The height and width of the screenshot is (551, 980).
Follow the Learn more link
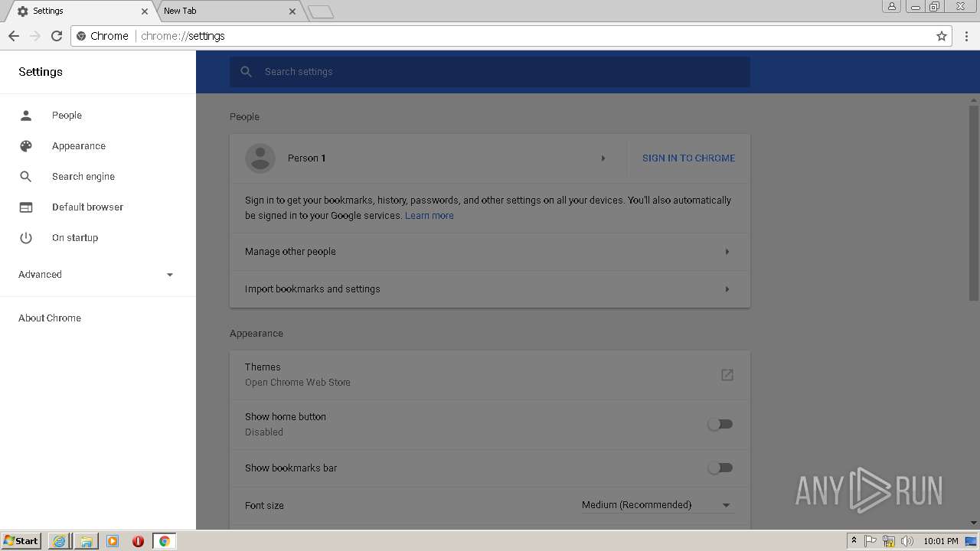429,216
